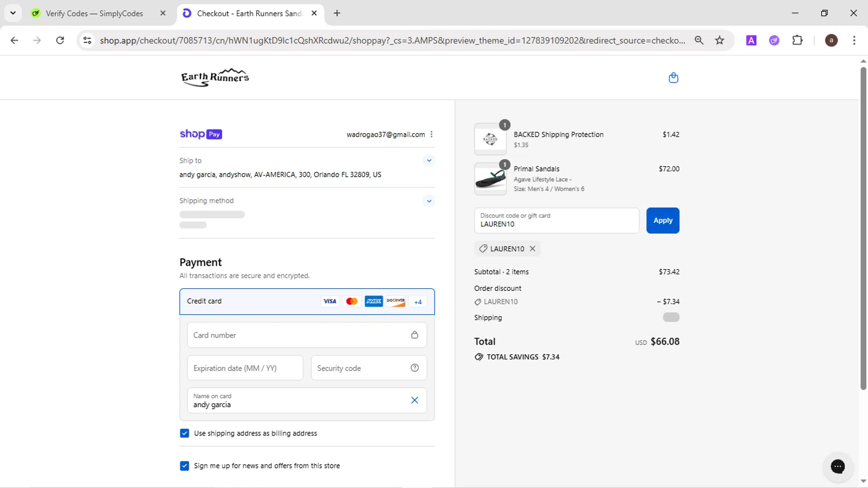Open the round purple extension icon
The width and height of the screenshot is (868, 488).
pos(774,41)
